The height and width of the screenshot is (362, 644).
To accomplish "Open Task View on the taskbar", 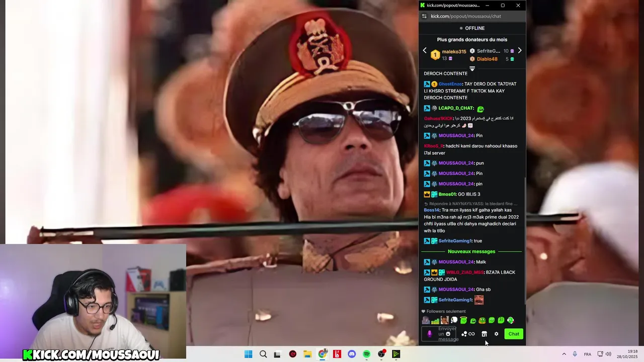I will 277,354.
